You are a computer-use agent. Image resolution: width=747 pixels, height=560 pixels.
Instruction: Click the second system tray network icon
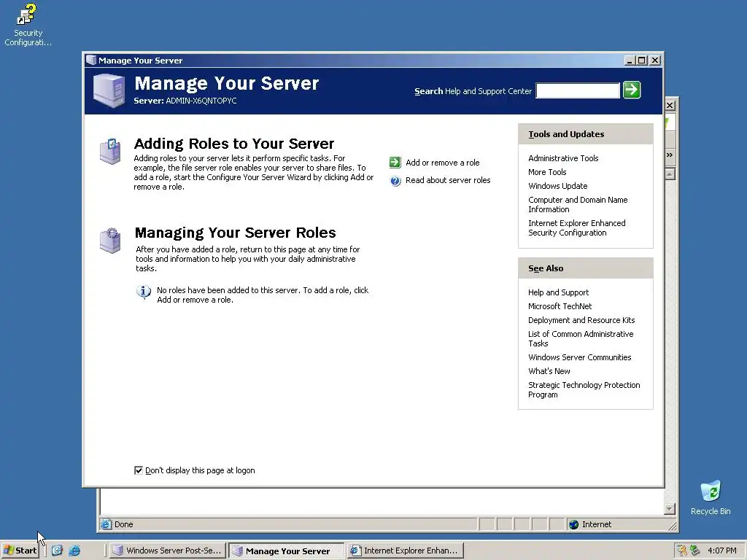(x=694, y=551)
